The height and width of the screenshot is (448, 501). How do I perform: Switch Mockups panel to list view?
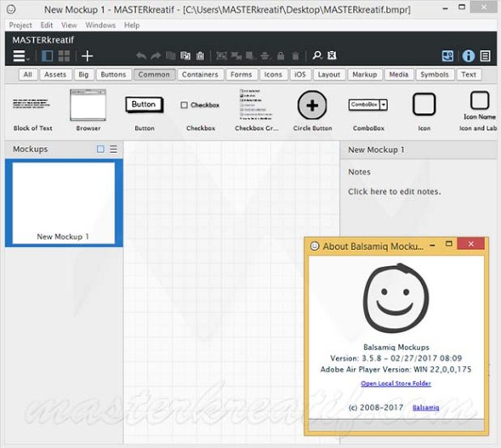113,149
